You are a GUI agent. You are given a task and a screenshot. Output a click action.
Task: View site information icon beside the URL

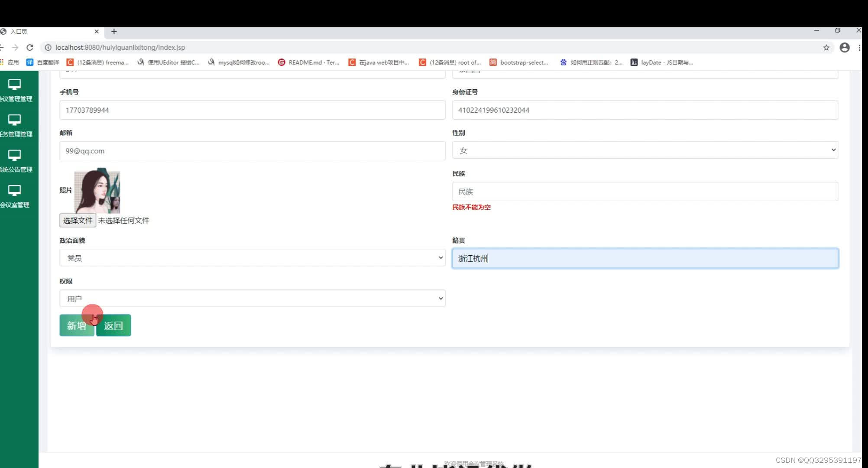point(48,48)
